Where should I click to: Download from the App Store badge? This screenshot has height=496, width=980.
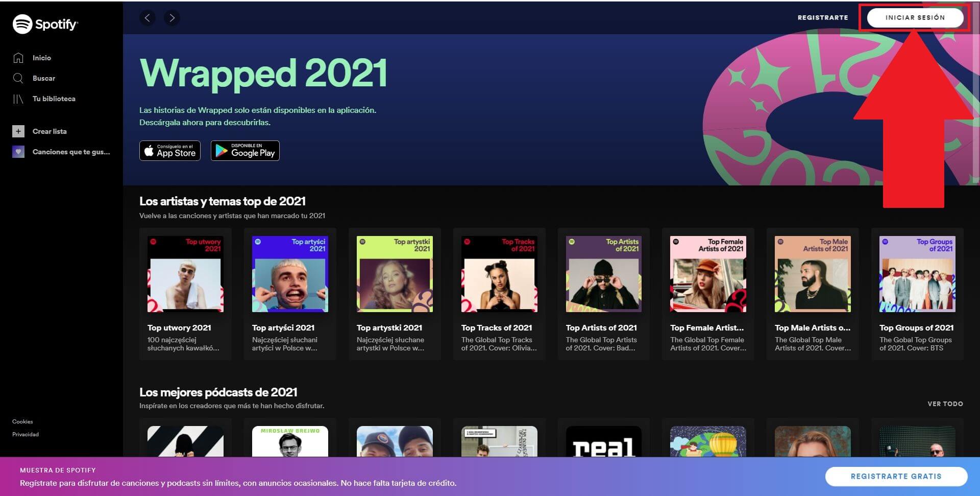pos(170,151)
